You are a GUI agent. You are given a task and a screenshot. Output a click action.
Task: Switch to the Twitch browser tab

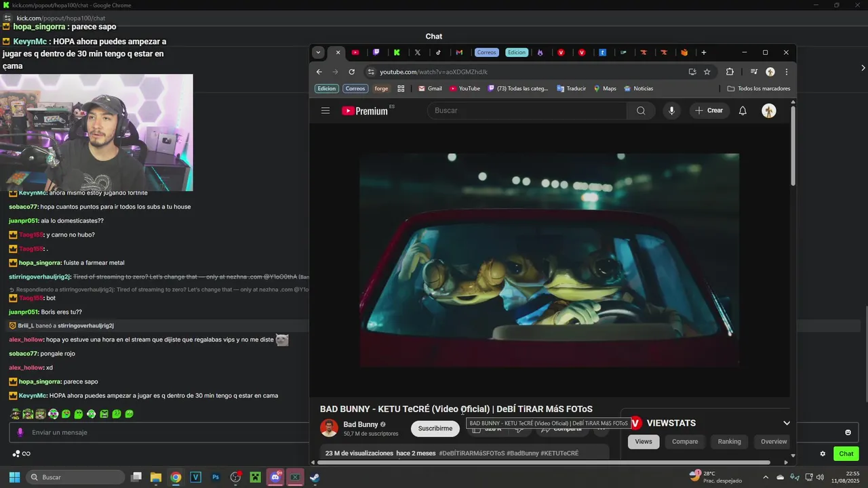(376, 52)
